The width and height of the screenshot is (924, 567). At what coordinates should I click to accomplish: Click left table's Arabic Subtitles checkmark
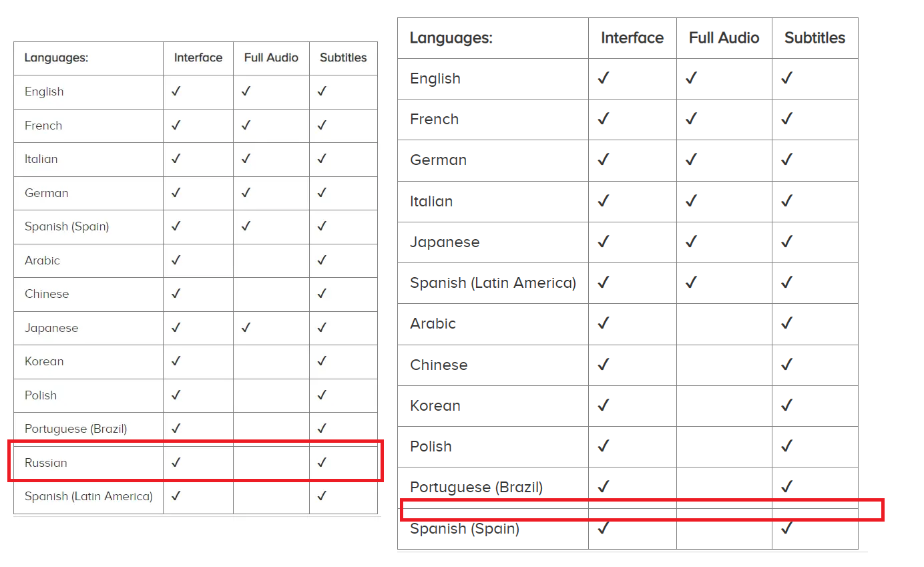click(322, 260)
